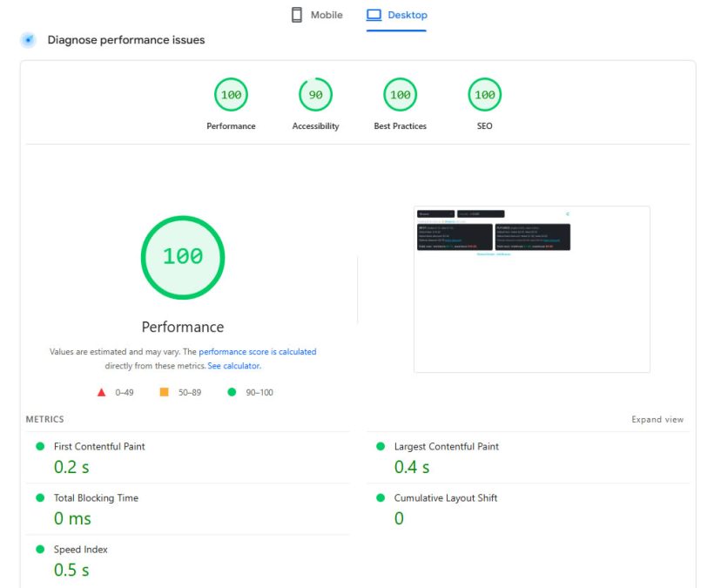
Task: Click the large 100 Performance gauge
Action: click(183, 257)
